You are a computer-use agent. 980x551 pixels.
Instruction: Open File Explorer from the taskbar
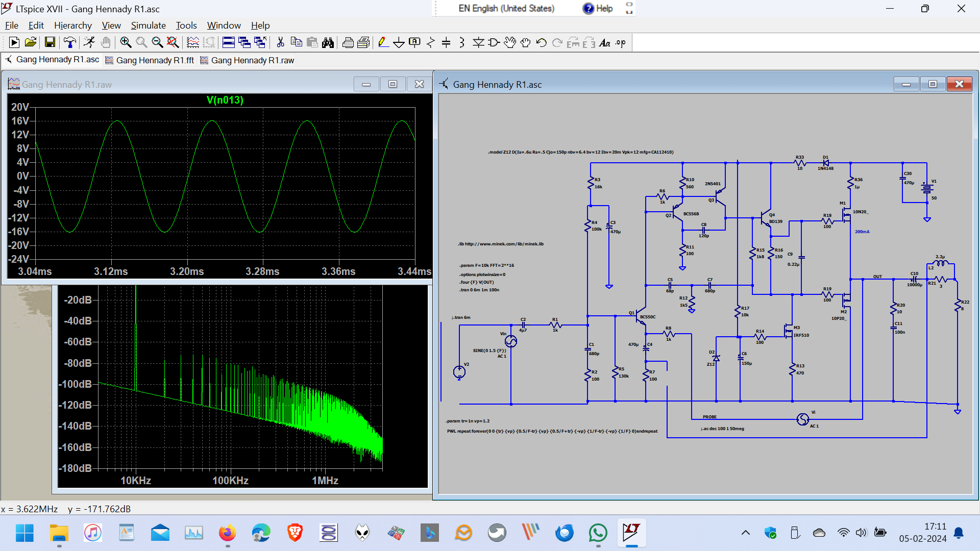coord(59,533)
